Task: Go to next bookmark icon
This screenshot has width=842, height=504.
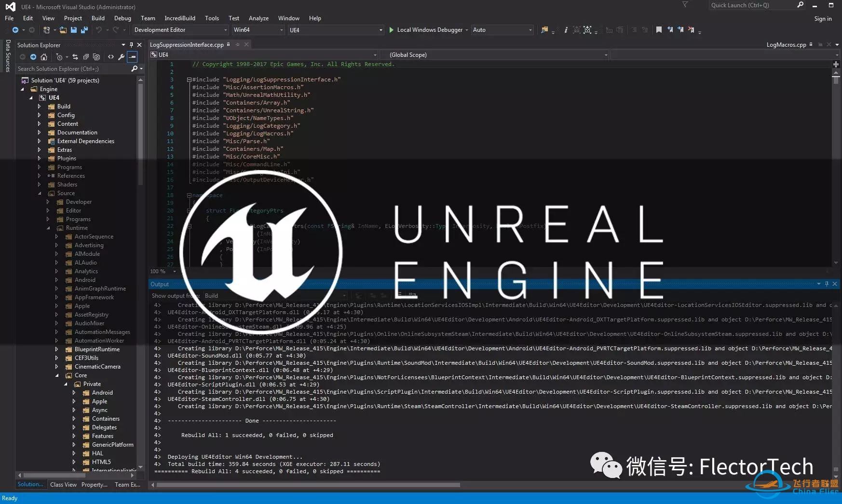Action: (x=680, y=30)
